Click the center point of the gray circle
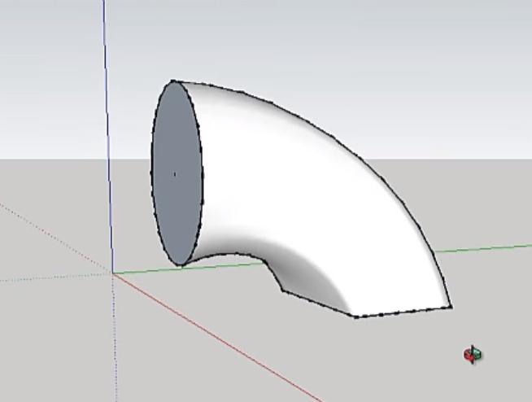This screenshot has width=532, height=402. click(x=174, y=173)
